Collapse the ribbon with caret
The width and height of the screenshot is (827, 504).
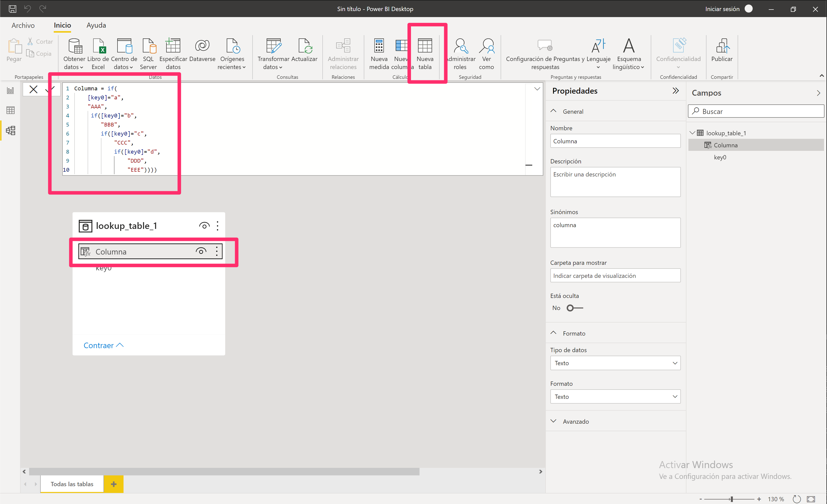point(821,76)
